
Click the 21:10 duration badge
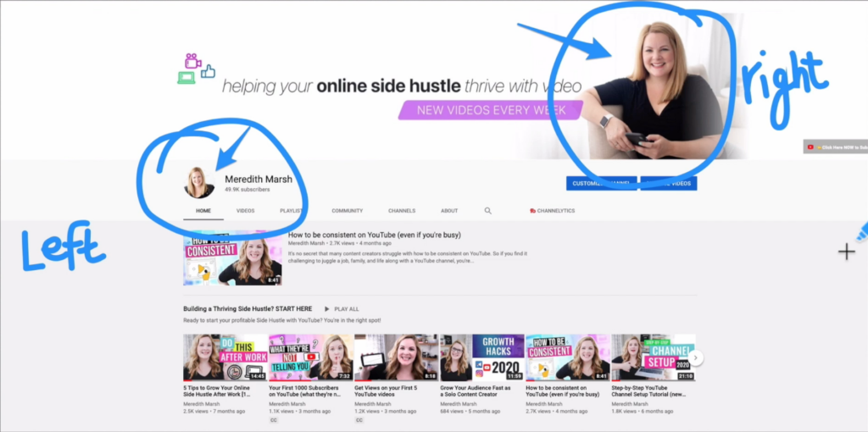click(x=685, y=376)
